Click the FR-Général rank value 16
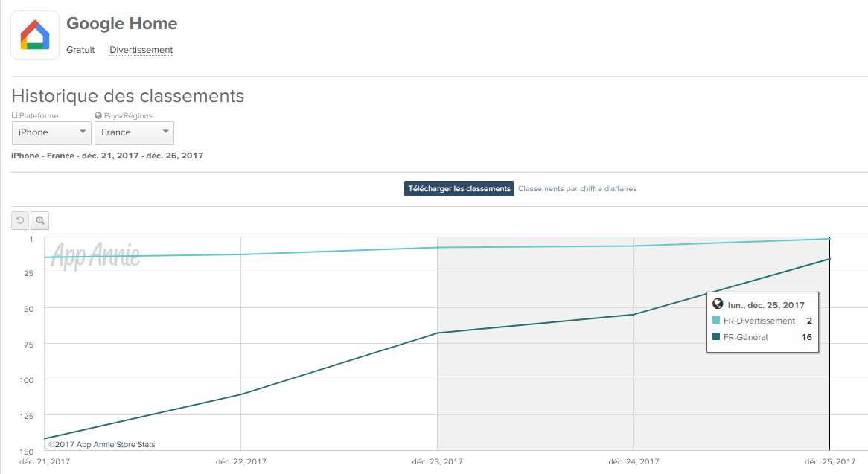 click(x=806, y=337)
